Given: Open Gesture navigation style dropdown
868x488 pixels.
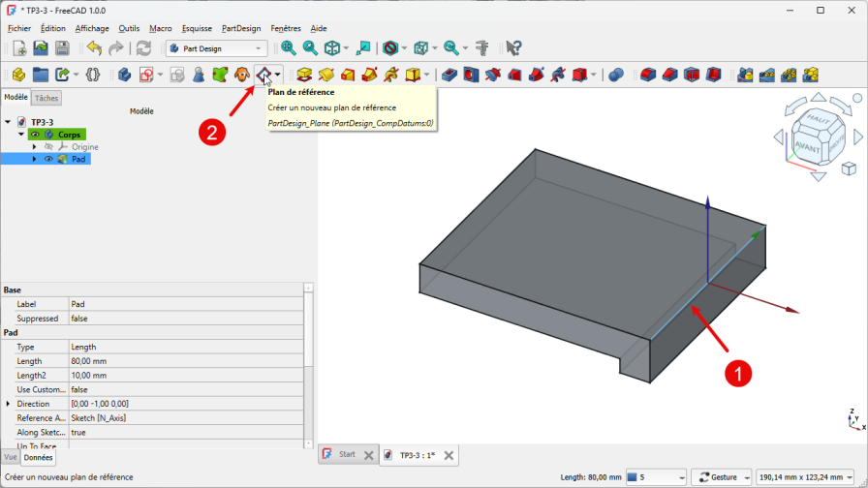Looking at the screenshot, I should (722, 477).
